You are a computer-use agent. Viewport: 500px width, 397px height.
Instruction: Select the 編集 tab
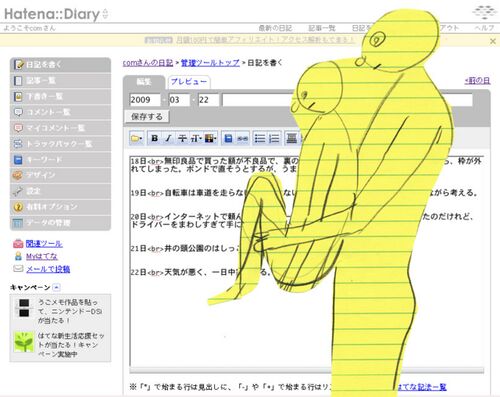144,82
